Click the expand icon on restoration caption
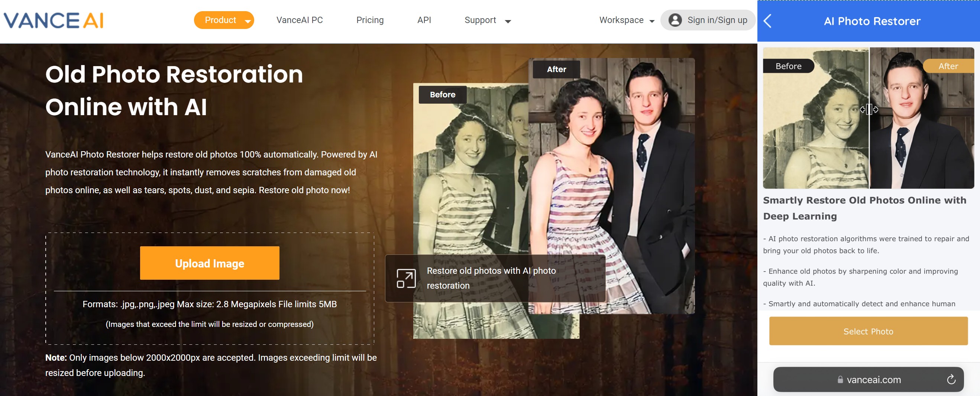The width and height of the screenshot is (980, 396). click(x=406, y=279)
